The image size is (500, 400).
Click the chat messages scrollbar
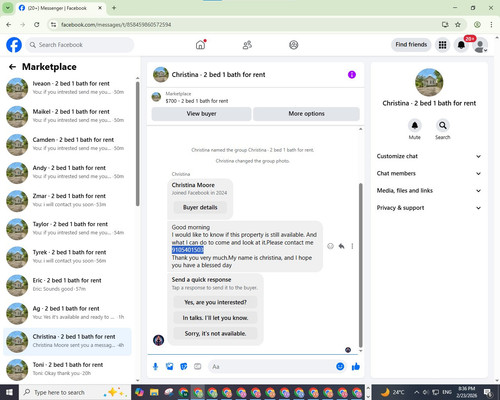tap(360, 265)
